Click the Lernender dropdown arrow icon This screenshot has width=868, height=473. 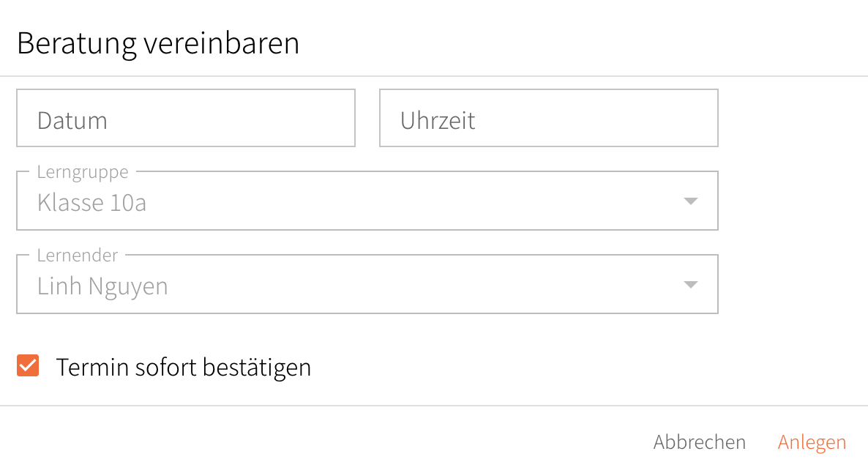click(690, 285)
